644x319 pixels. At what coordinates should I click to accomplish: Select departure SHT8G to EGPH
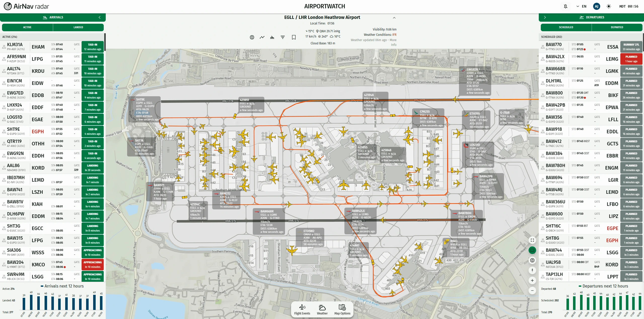pos(591,240)
